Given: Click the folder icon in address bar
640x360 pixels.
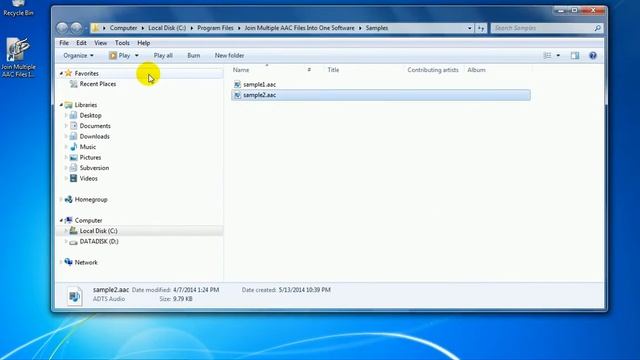Looking at the screenshot, I should pyautogui.click(x=96, y=28).
